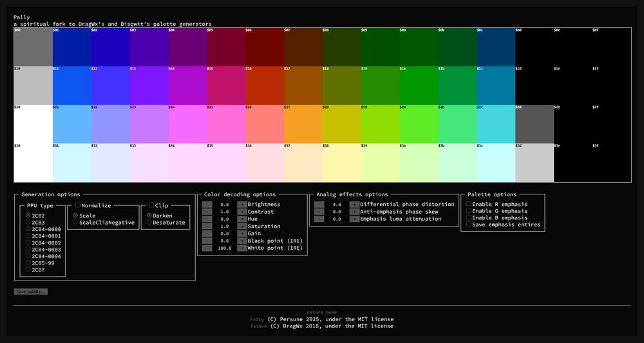Select the Scale normalize method
The height and width of the screenshot is (343, 644).
[x=75, y=215]
